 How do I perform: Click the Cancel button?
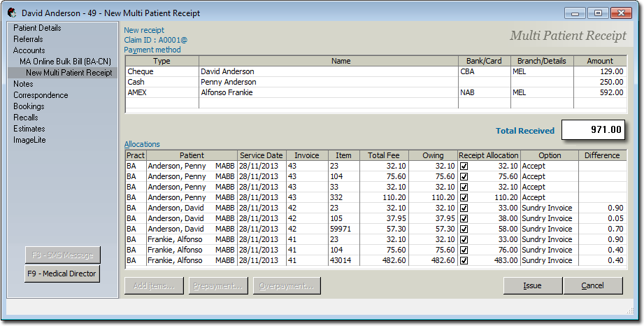click(592, 285)
